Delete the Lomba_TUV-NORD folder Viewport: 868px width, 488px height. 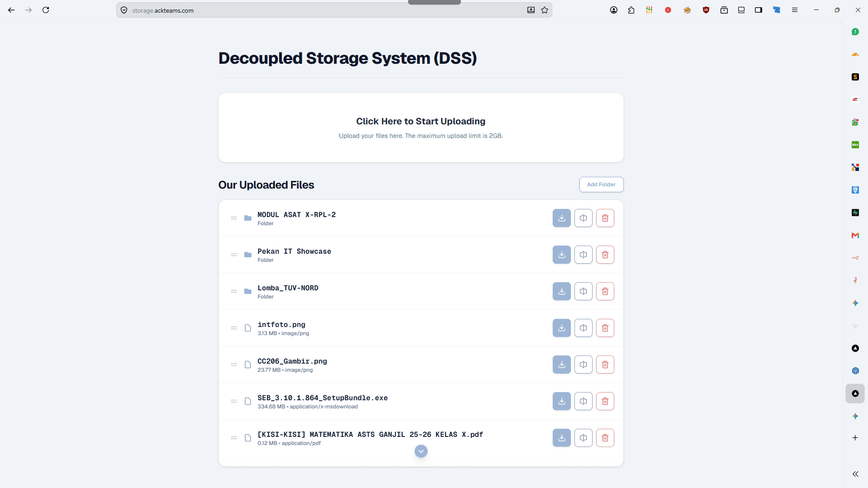coord(605,291)
